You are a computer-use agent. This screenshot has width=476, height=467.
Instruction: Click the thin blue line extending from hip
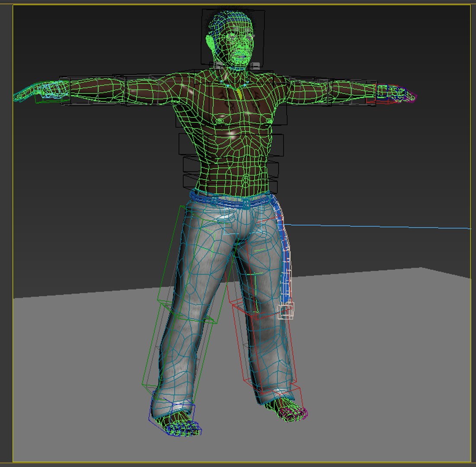[377, 227]
